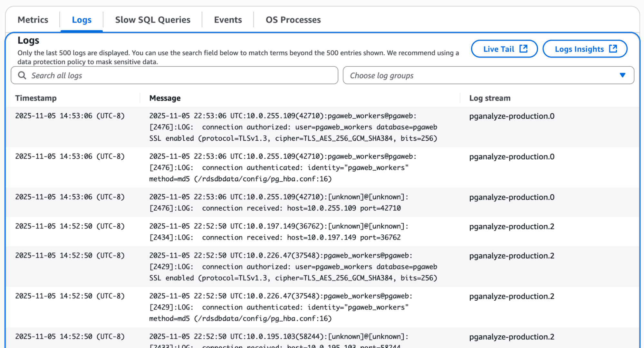The height and width of the screenshot is (348, 644).
Task: Switch to the Metrics tab
Action: [33, 20]
